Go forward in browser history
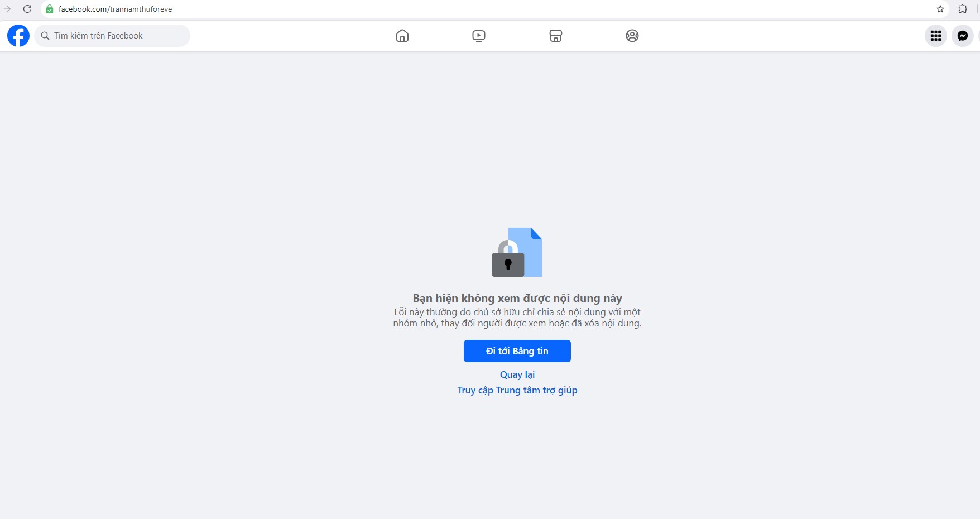 [7, 9]
